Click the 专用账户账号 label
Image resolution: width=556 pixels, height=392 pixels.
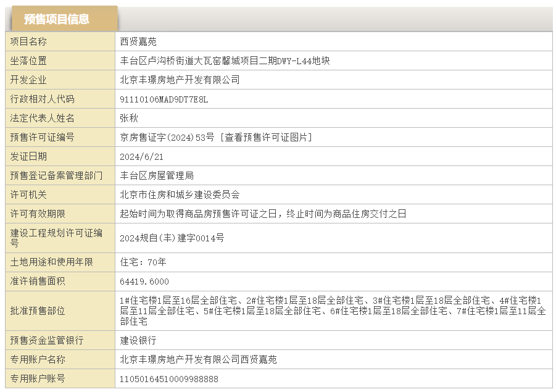point(38,379)
